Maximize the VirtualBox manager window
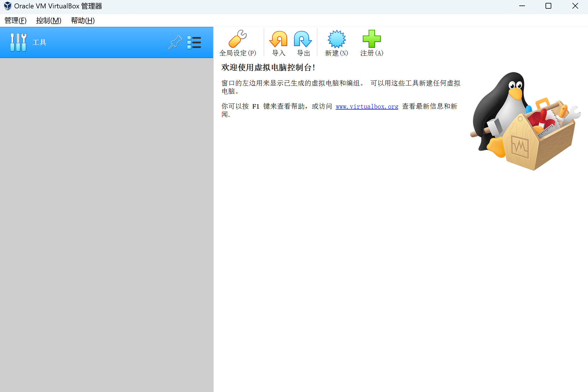 tap(548, 6)
